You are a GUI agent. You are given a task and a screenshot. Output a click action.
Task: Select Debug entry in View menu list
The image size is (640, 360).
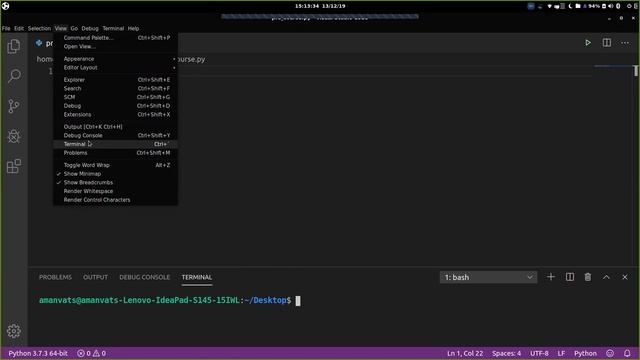[116, 106]
